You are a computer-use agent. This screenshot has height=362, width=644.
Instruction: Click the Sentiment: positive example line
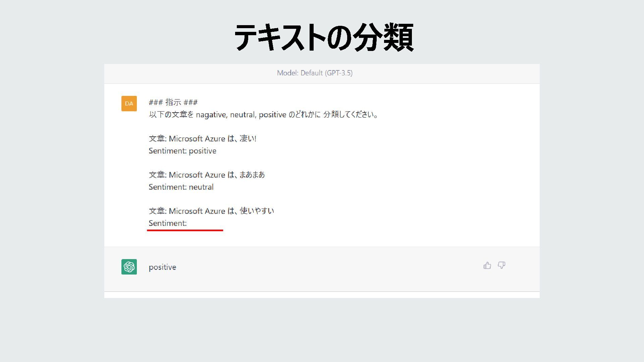182,151
